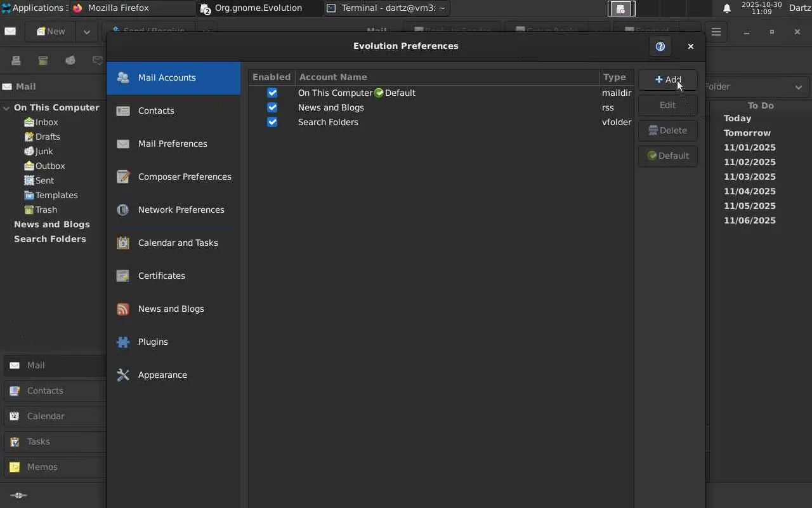The height and width of the screenshot is (508, 812).
Task: Click the workspace switcher in the panel
Action: (660, 8)
